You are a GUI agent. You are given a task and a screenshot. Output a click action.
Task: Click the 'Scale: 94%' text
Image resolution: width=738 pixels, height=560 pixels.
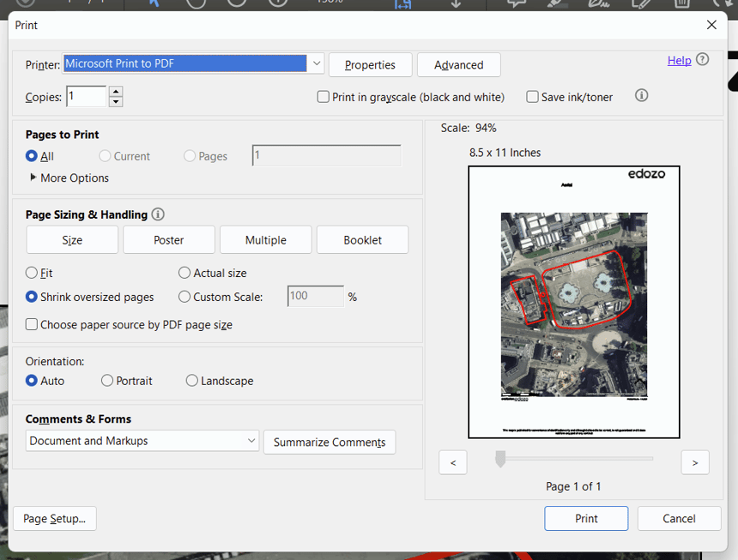click(x=469, y=128)
